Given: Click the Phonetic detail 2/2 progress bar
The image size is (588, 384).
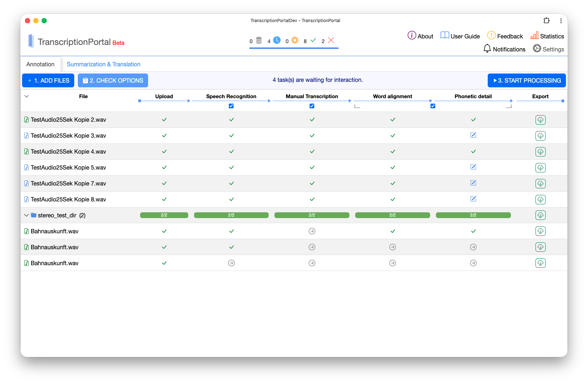Looking at the screenshot, I should [473, 215].
